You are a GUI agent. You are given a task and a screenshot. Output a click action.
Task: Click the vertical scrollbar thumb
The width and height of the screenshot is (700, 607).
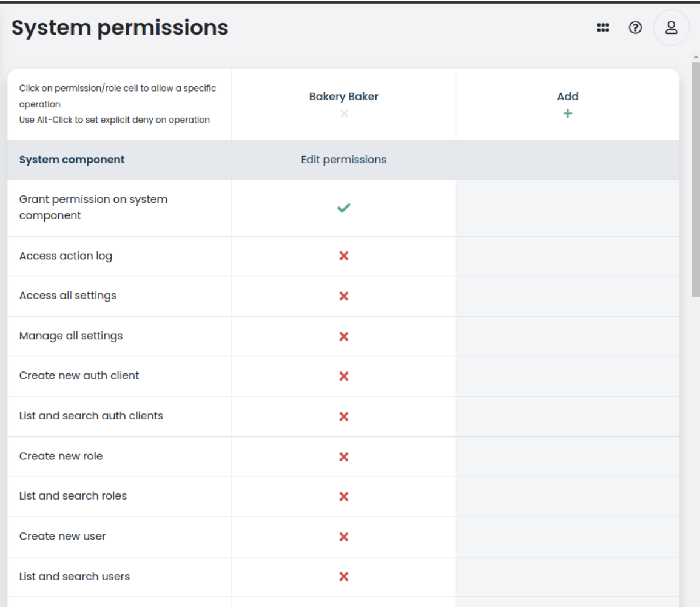click(696, 178)
